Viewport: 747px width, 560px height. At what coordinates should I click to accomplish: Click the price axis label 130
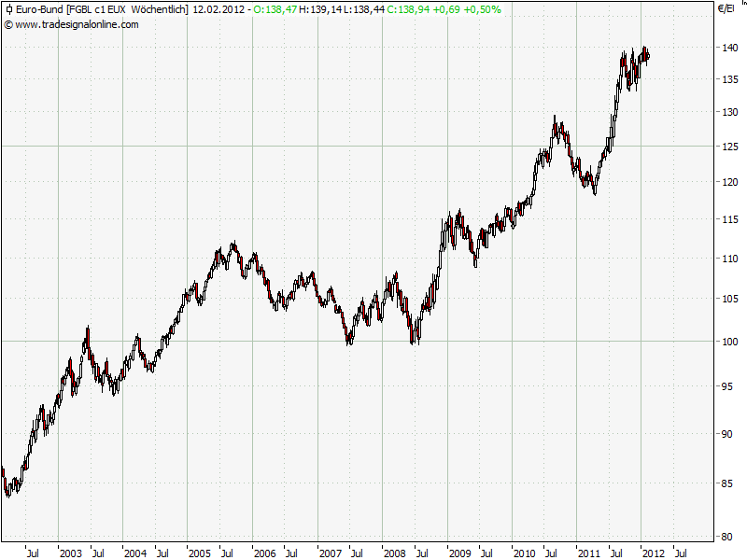point(730,112)
